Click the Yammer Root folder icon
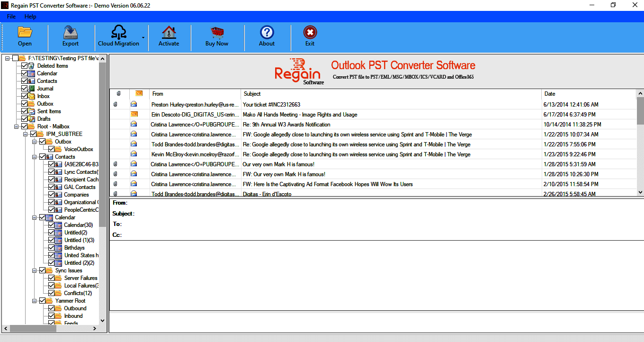Image resolution: width=644 pixels, height=342 pixels. [x=50, y=301]
